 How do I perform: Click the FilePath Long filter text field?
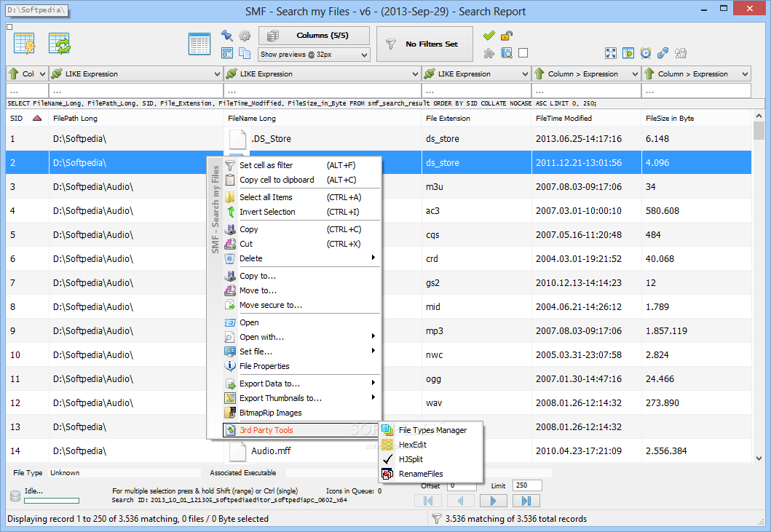pos(136,91)
